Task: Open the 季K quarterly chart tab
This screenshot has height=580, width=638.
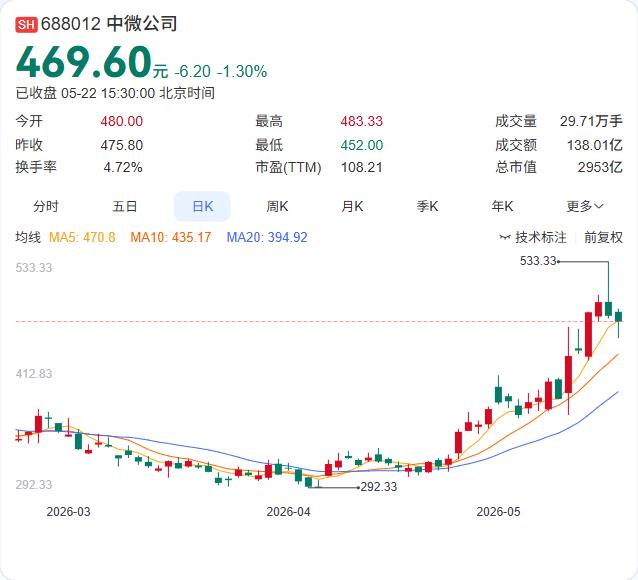Action: 427,206
